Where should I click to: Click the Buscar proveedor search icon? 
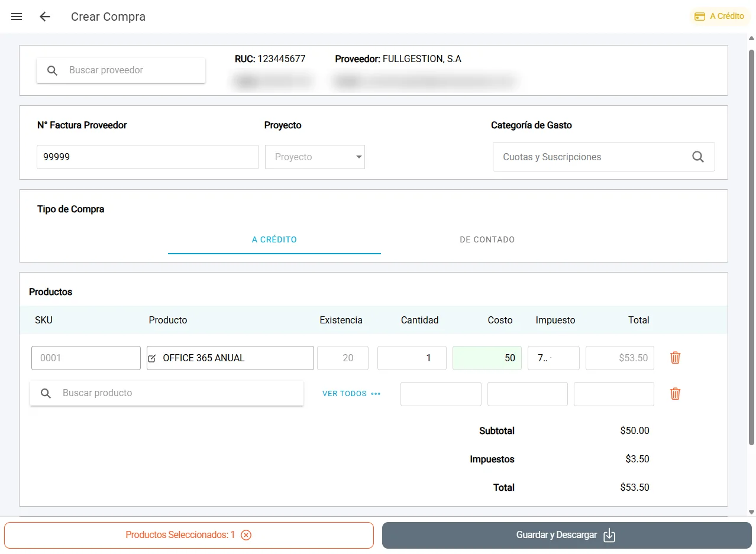(52, 70)
